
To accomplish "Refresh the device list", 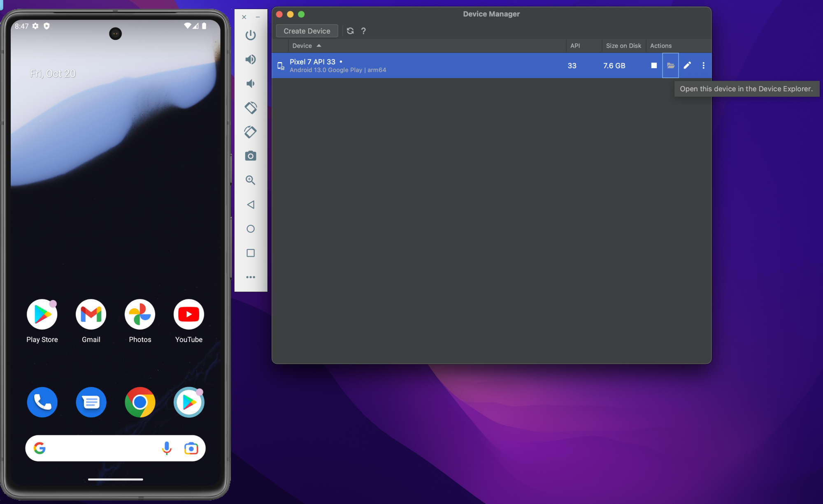I will coord(350,31).
